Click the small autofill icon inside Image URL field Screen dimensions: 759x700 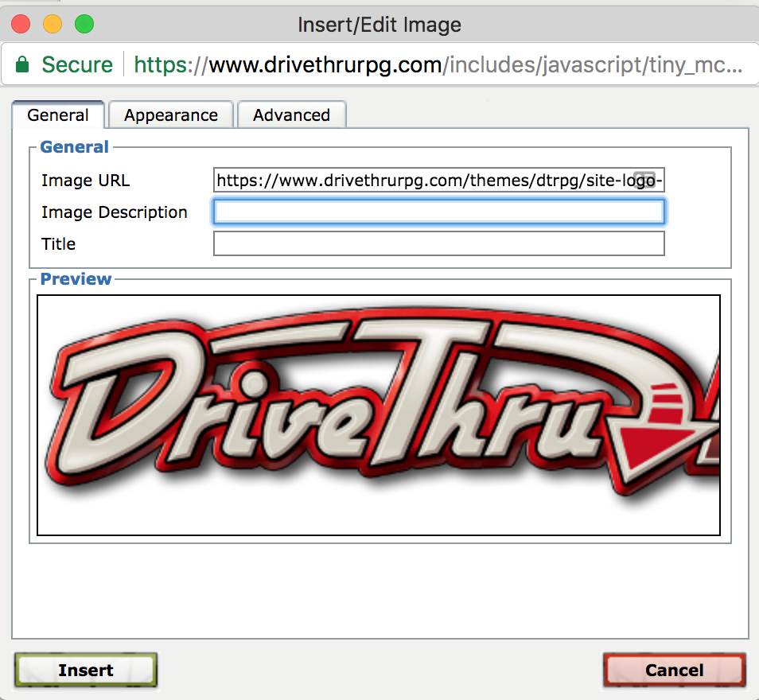click(645, 181)
